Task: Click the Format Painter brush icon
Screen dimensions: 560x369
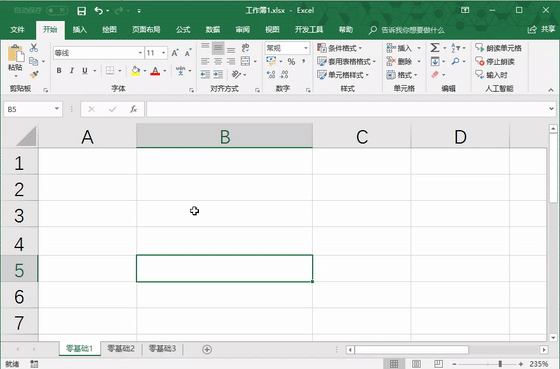Action: click(x=34, y=74)
